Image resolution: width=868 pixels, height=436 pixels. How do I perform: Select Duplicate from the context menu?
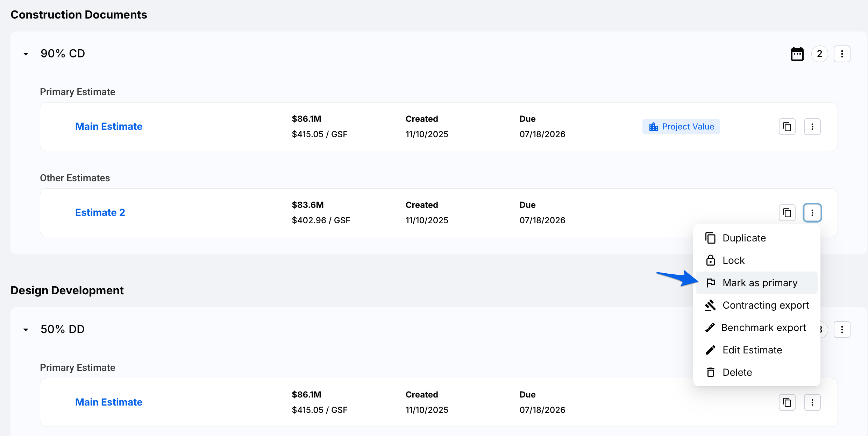744,238
